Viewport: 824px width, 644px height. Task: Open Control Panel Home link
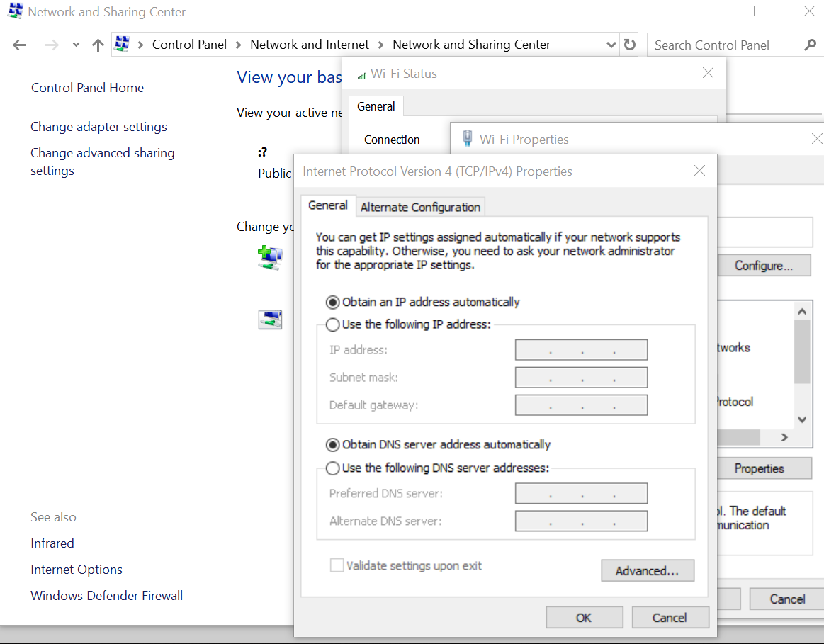(87, 88)
